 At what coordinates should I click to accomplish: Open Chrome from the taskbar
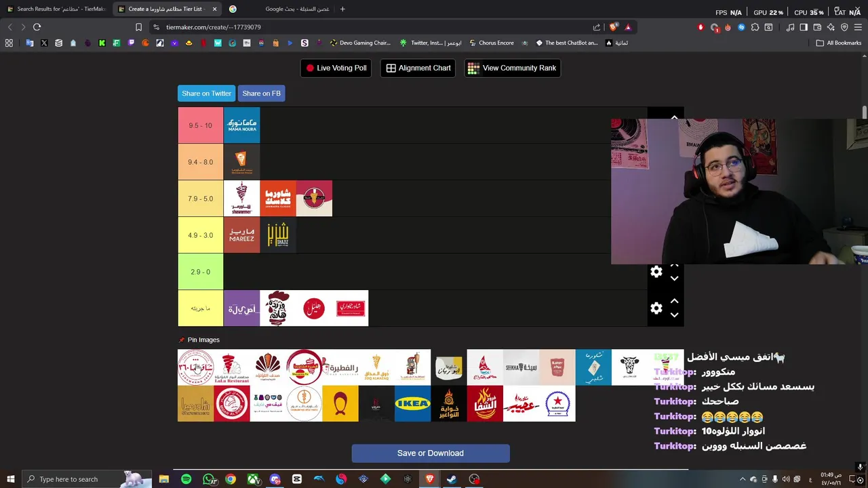click(231, 479)
